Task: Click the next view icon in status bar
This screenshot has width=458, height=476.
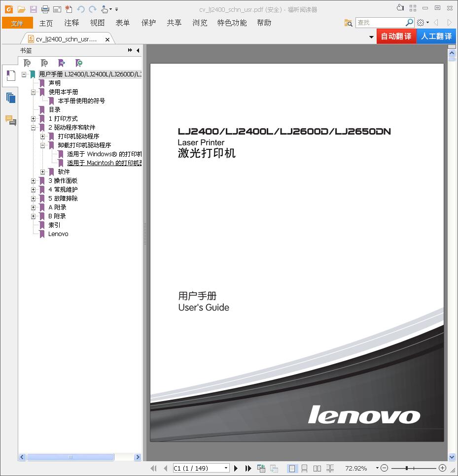Action: pyautogui.click(x=274, y=469)
